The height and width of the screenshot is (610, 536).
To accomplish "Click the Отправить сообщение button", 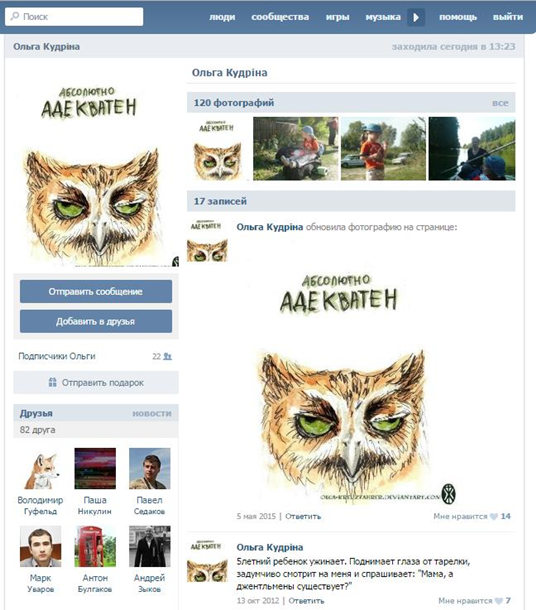I will [x=96, y=291].
